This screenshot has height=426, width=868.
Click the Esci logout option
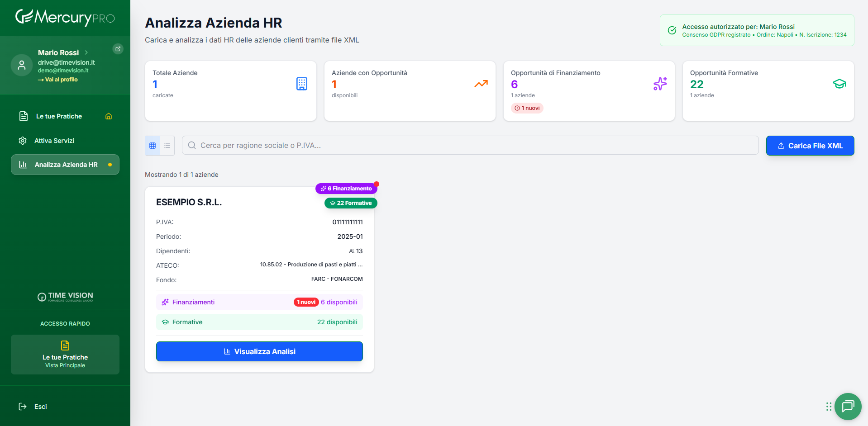pos(40,407)
